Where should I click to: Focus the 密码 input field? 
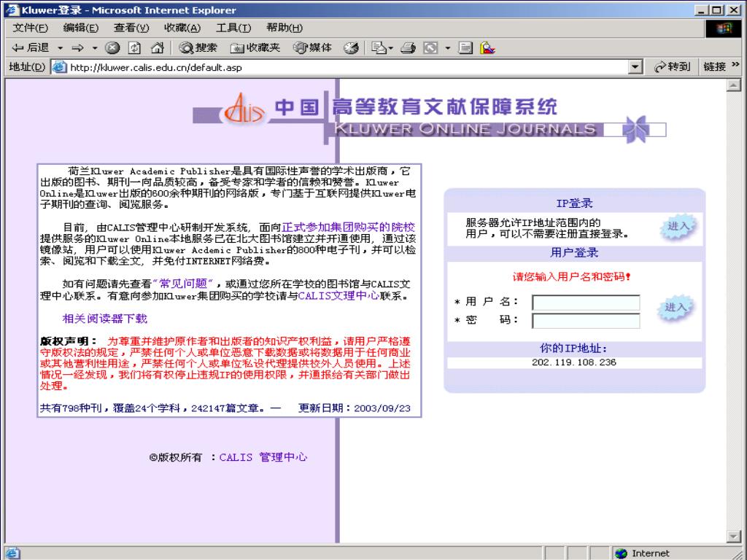(586, 321)
